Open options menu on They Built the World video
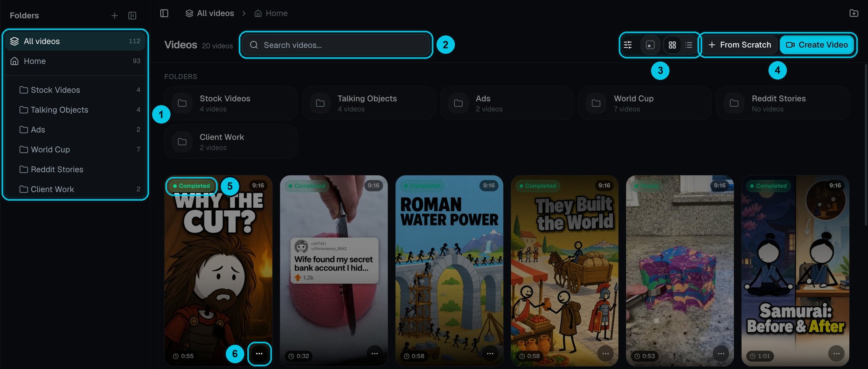 [x=605, y=354]
